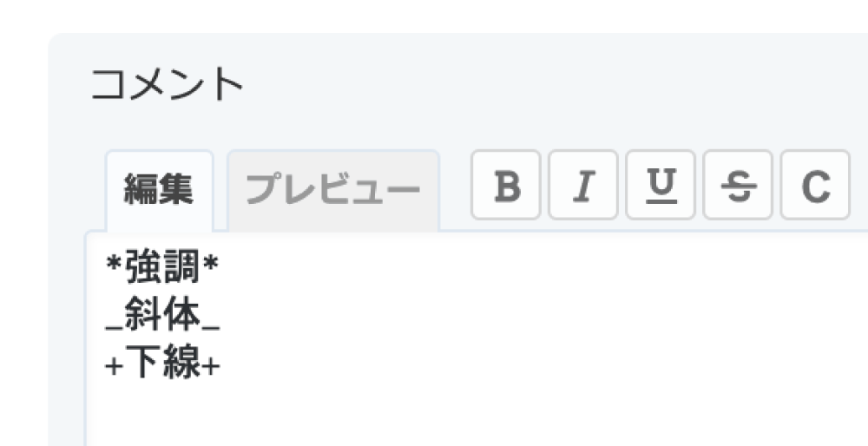Click the trailing plus sign after 下線
Image resolution: width=868 pixels, height=446 pixels.
211,366
